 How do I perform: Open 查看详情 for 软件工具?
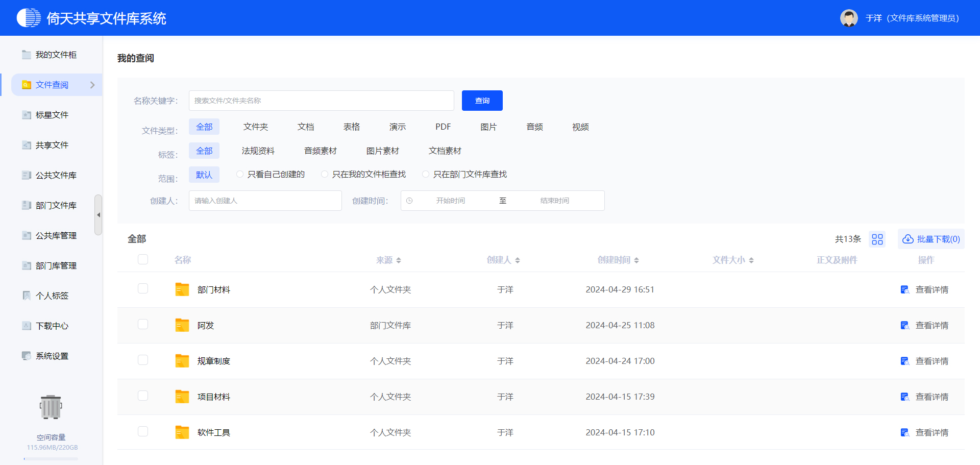click(932, 432)
